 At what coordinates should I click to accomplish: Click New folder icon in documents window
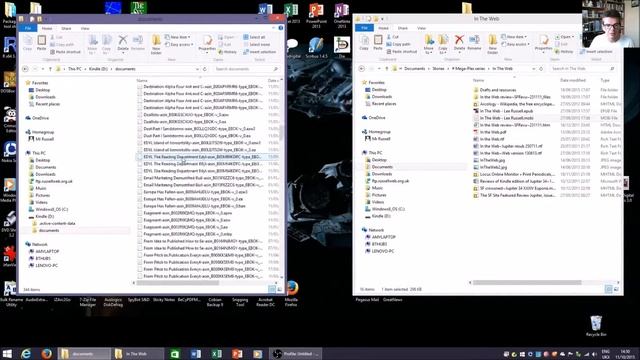(x=156, y=44)
